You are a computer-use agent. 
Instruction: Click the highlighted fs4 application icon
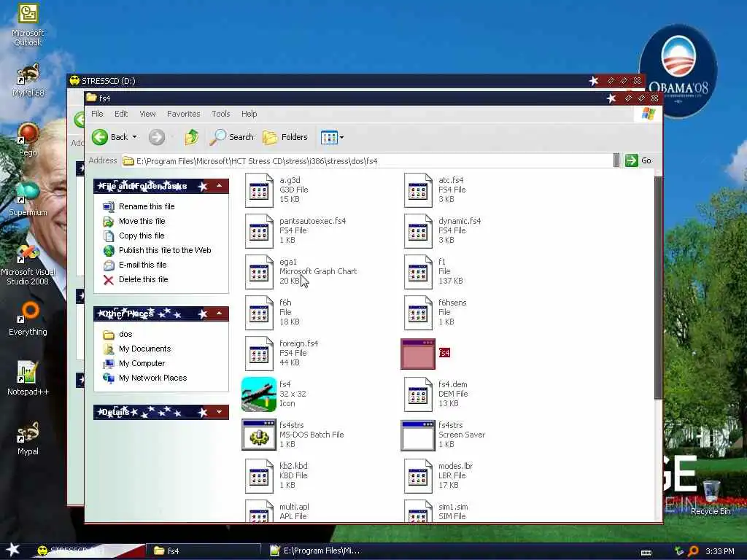pyautogui.click(x=418, y=354)
